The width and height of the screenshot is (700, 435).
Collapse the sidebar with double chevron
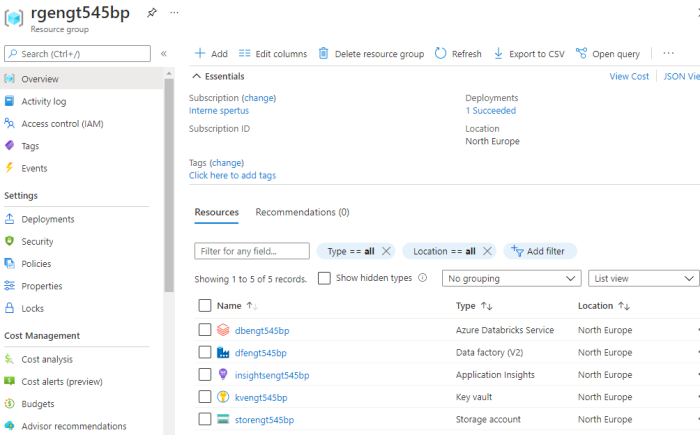[x=164, y=54]
